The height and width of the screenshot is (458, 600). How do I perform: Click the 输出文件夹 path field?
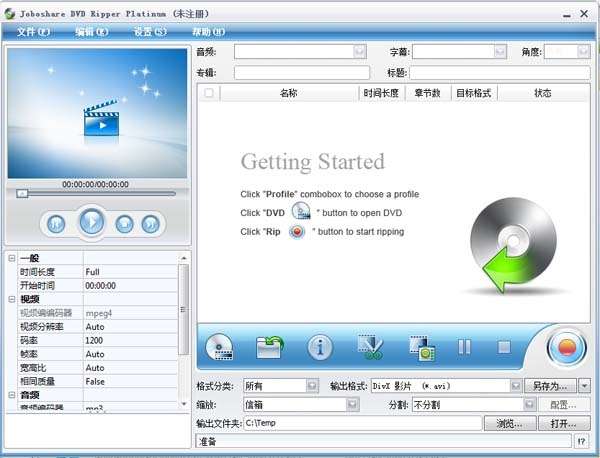coord(362,423)
